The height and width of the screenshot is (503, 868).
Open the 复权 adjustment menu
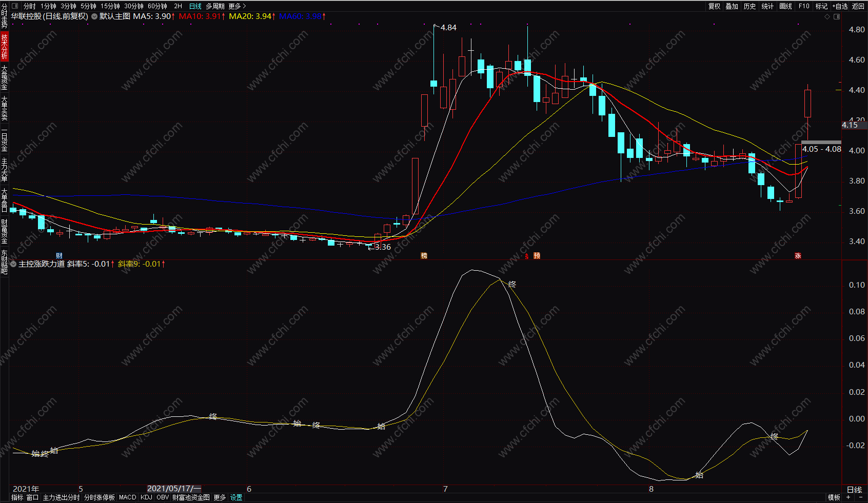click(x=714, y=6)
